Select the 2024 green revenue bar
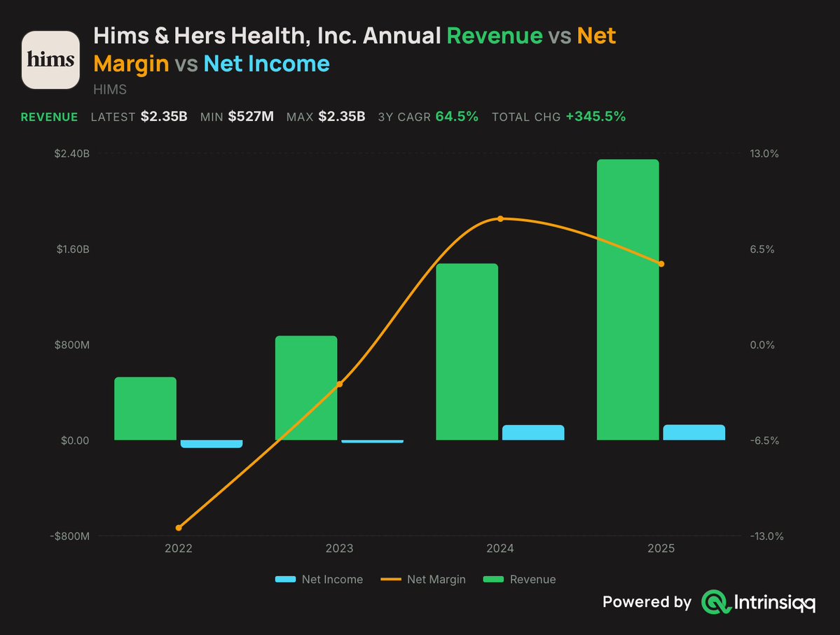The width and height of the screenshot is (840, 635). [x=467, y=351]
